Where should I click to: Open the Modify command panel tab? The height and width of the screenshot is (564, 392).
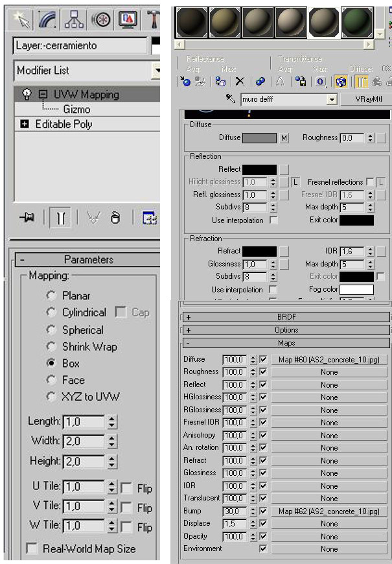click(x=47, y=19)
